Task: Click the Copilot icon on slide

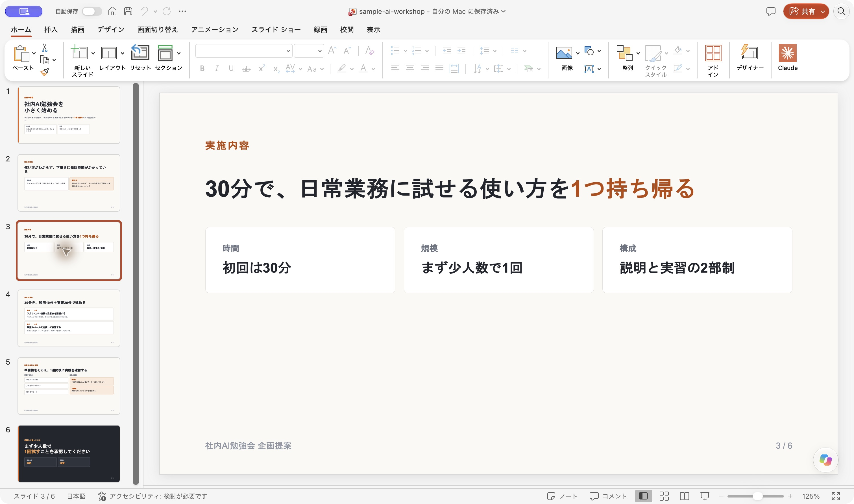Action: (825, 460)
